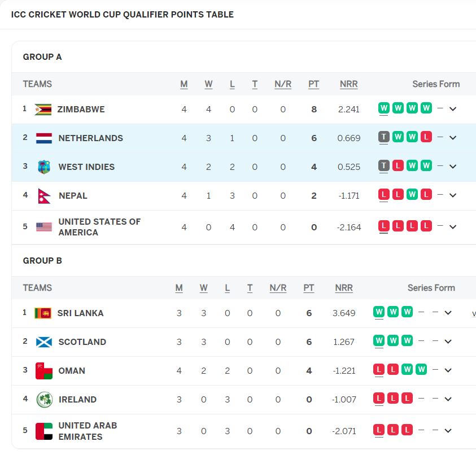Open the NEPAL team link
The height and width of the screenshot is (459, 476).
tap(73, 196)
